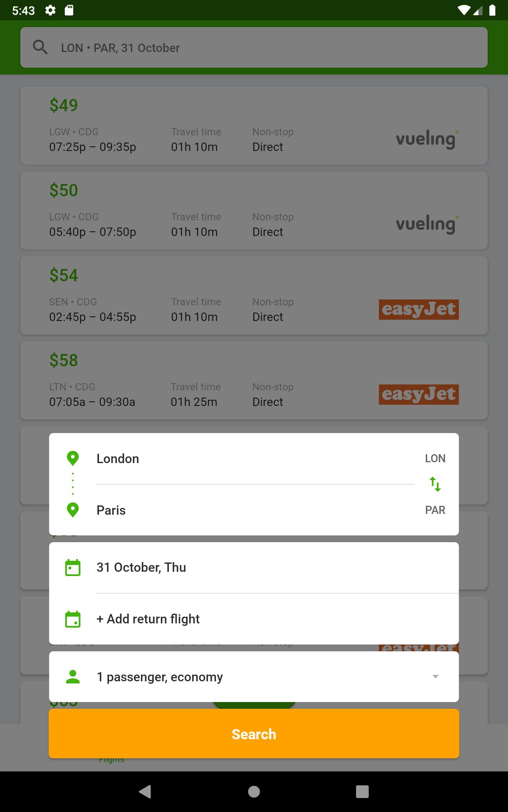This screenshot has height=812, width=508.
Task: Expand passenger and class dropdown arrow
Action: [x=435, y=677]
